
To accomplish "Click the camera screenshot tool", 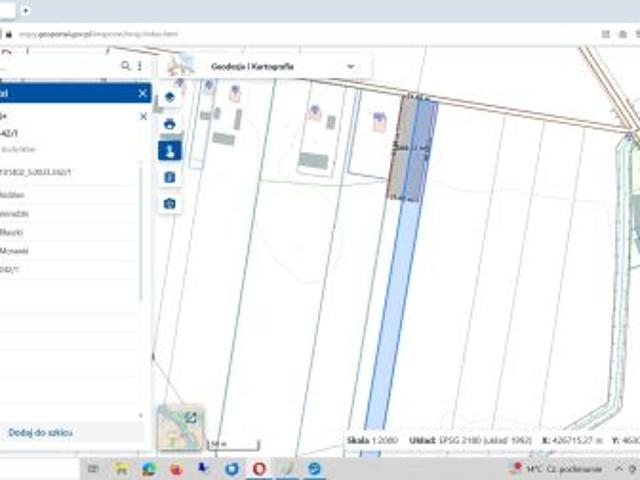I will (x=169, y=204).
